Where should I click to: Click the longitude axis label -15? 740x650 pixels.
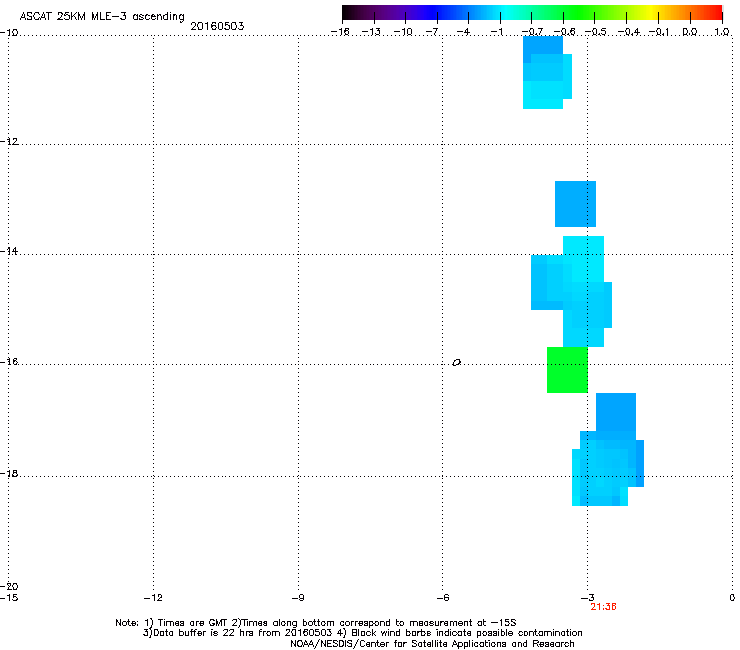[x=8, y=598]
